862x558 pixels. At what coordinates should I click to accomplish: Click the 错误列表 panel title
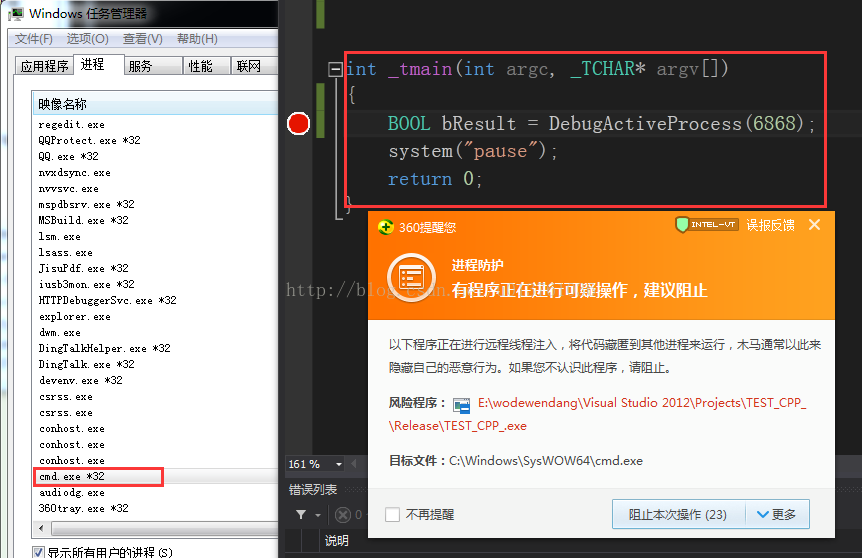[x=313, y=490]
